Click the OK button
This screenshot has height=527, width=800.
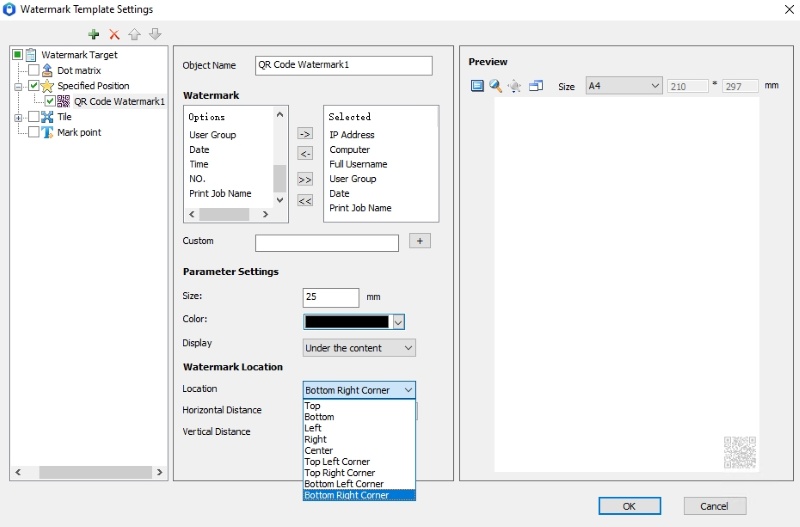tap(628, 506)
